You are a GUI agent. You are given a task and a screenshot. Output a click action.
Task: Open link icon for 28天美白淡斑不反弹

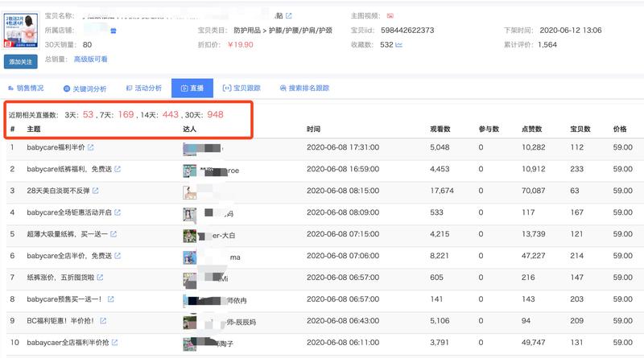point(95,191)
